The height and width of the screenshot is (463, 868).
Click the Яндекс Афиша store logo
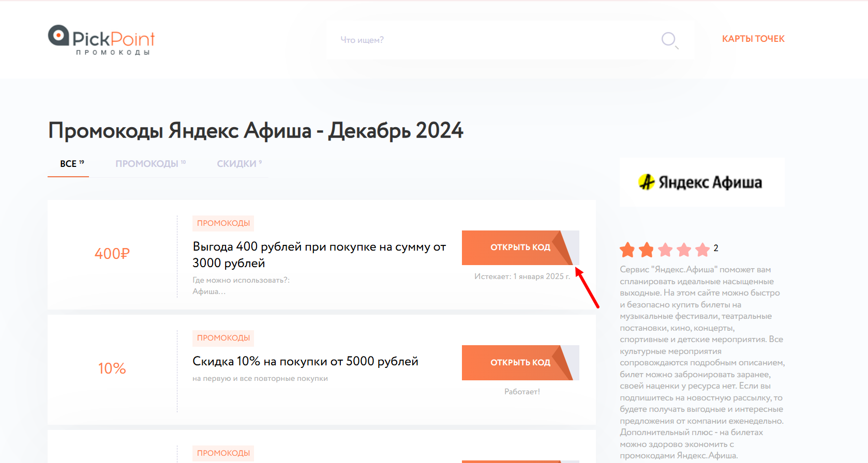coord(702,182)
